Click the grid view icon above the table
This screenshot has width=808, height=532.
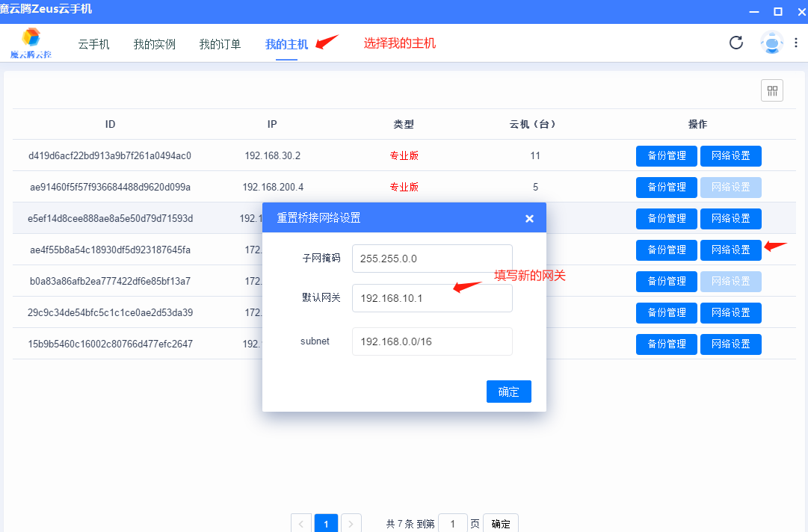click(771, 90)
